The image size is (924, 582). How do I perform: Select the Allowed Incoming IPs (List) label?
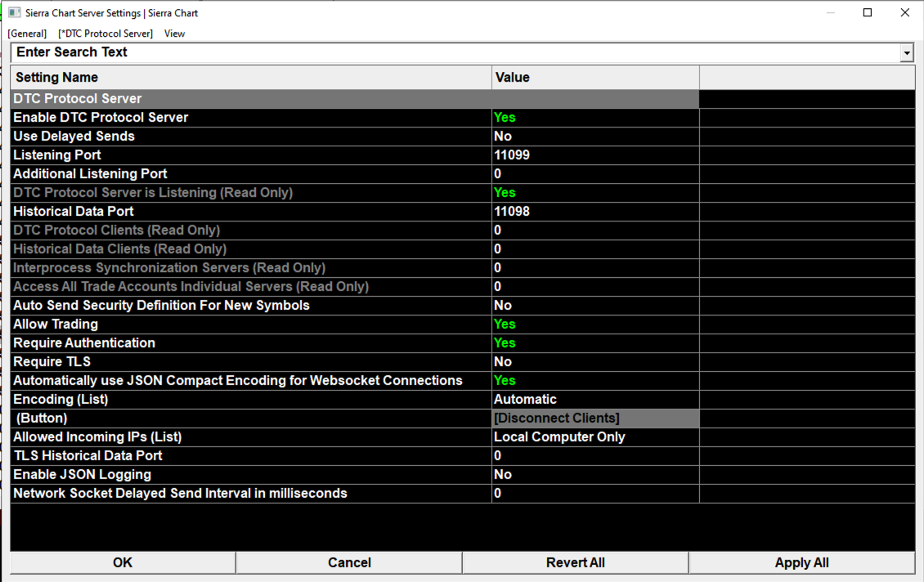coord(97,437)
